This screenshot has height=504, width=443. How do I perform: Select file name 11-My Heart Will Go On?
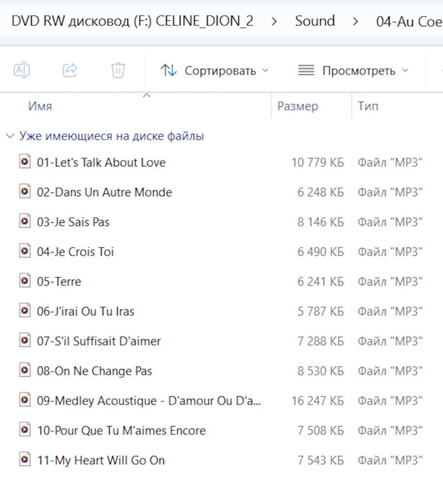(x=101, y=461)
